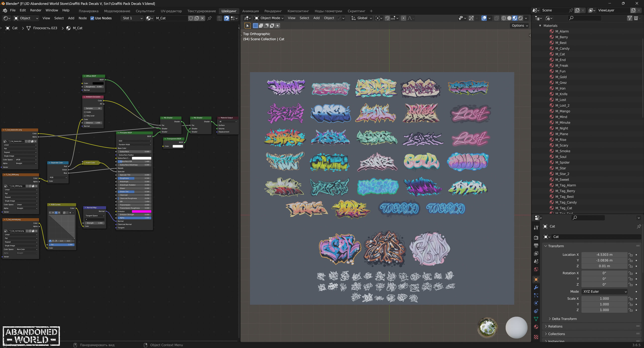Switch viewport to wireframe shading

click(x=504, y=18)
